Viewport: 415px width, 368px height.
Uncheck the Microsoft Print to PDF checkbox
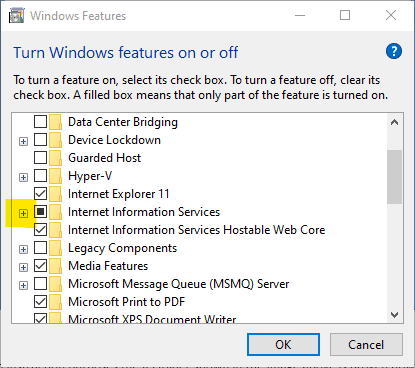(40, 302)
